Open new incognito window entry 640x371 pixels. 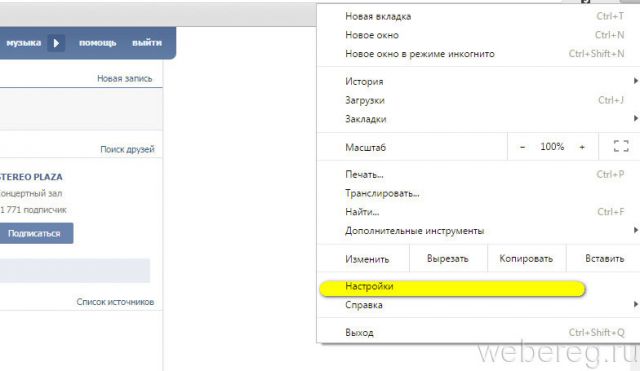click(x=478, y=54)
